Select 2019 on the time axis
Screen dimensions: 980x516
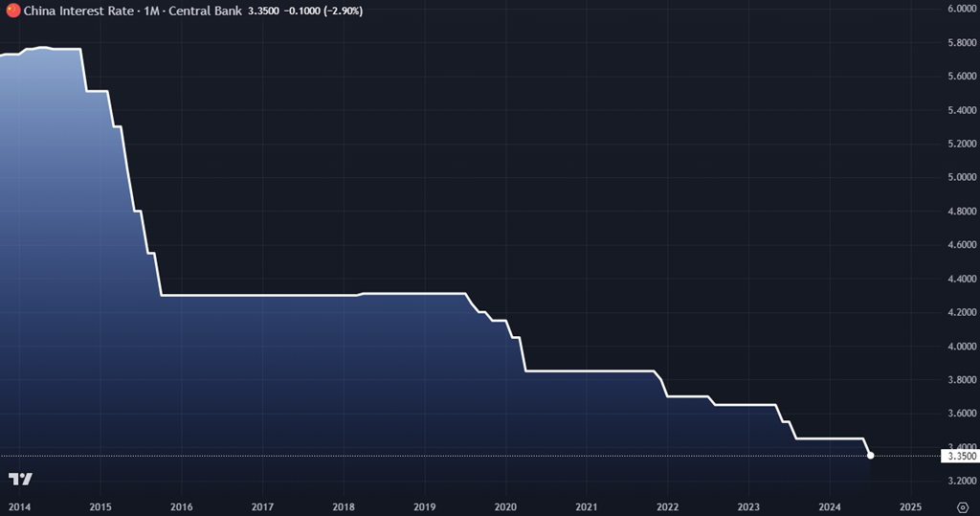pyautogui.click(x=425, y=506)
